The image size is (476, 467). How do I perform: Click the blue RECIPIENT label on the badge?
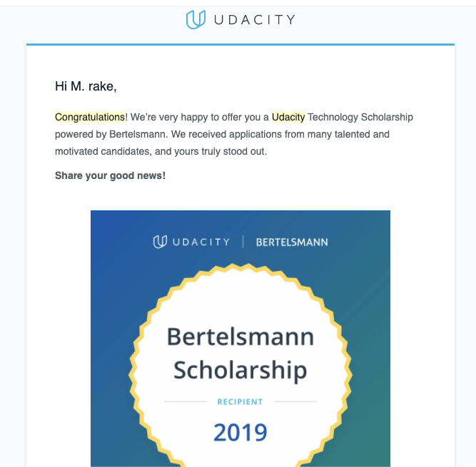point(240,402)
